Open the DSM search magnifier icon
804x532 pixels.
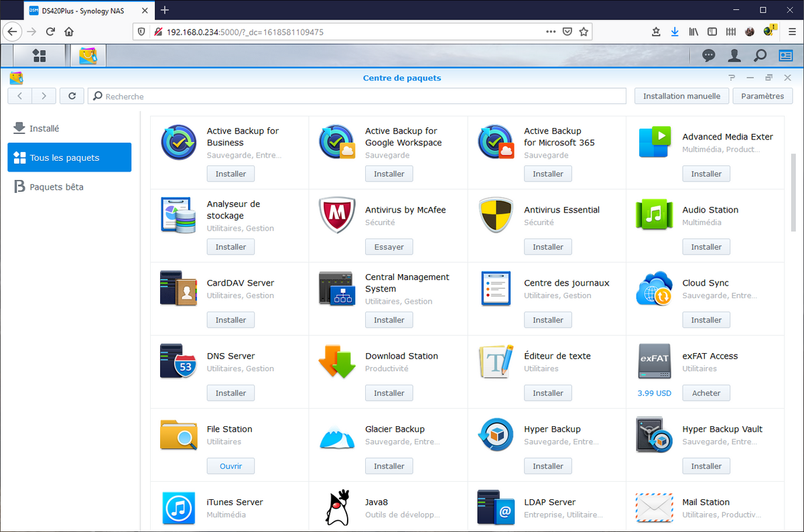tap(760, 56)
